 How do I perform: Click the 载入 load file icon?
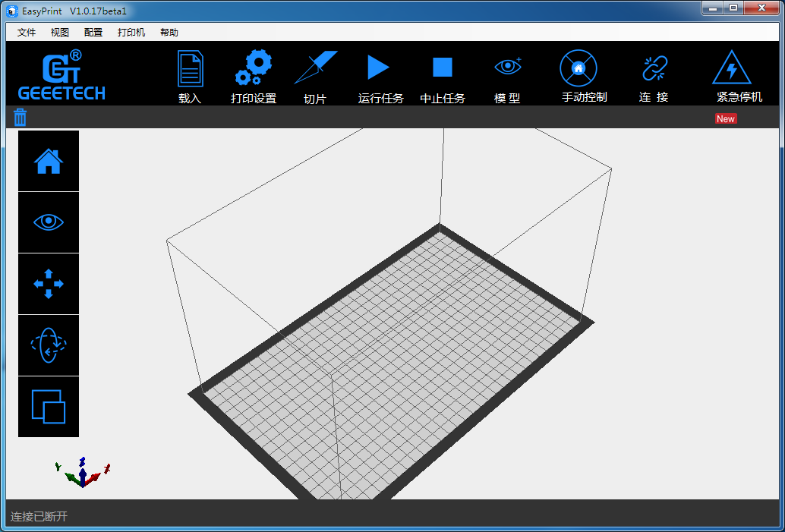[191, 68]
